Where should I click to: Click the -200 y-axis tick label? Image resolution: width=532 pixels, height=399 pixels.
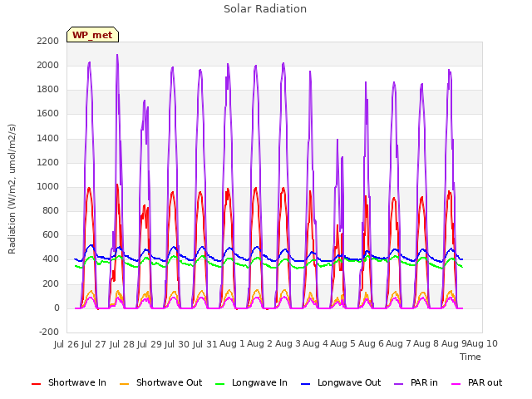click(x=49, y=332)
